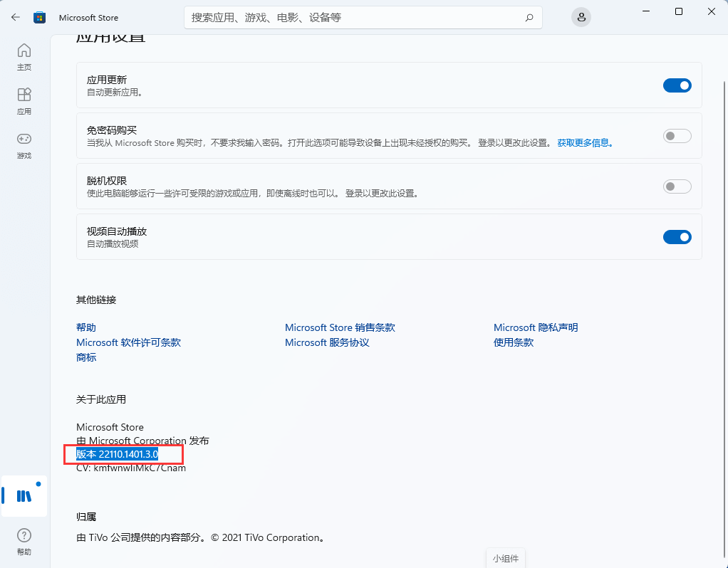Click the back arrow in title bar
This screenshot has width=728, height=568.
[x=15, y=17]
